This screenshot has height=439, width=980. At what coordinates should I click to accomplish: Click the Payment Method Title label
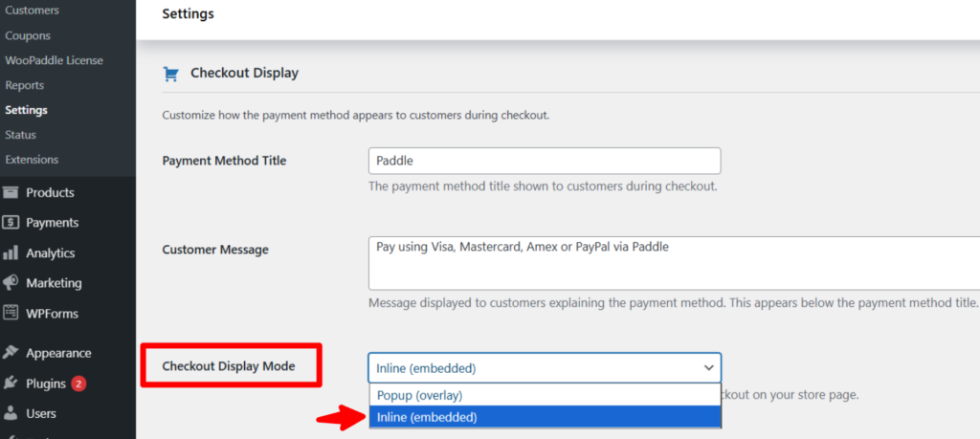click(x=224, y=161)
